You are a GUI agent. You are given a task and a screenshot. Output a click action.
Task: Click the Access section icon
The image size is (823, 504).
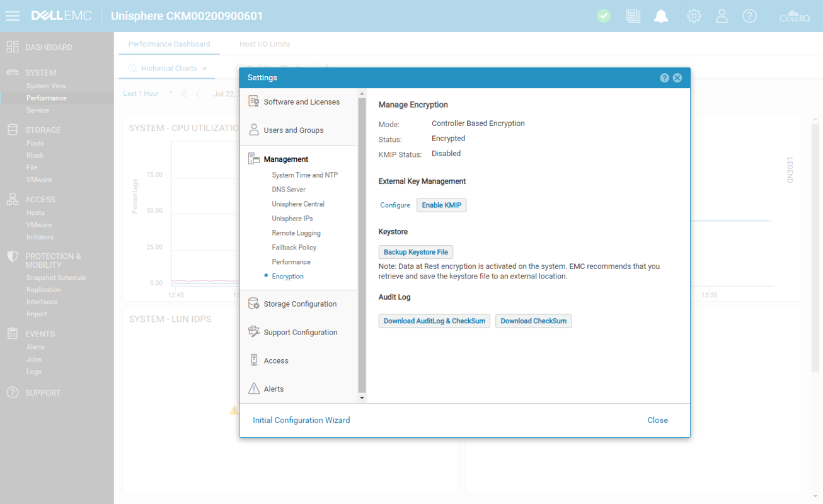click(254, 360)
